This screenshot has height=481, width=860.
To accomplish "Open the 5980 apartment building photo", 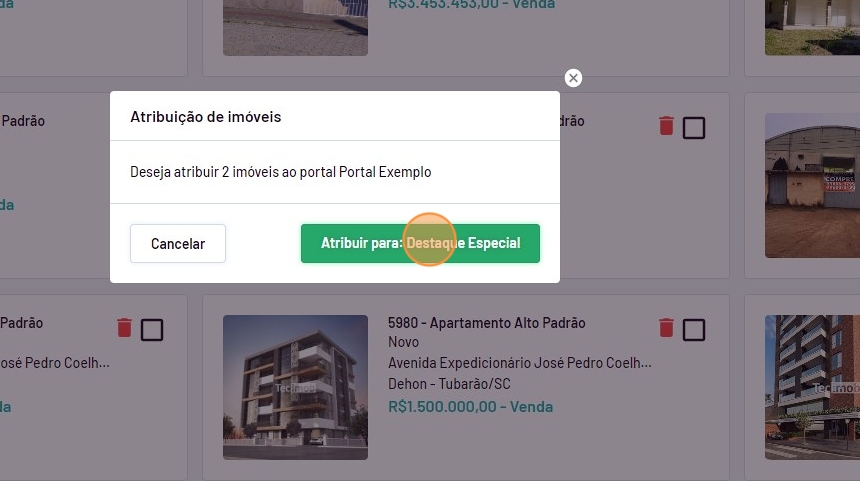I will tap(295, 387).
